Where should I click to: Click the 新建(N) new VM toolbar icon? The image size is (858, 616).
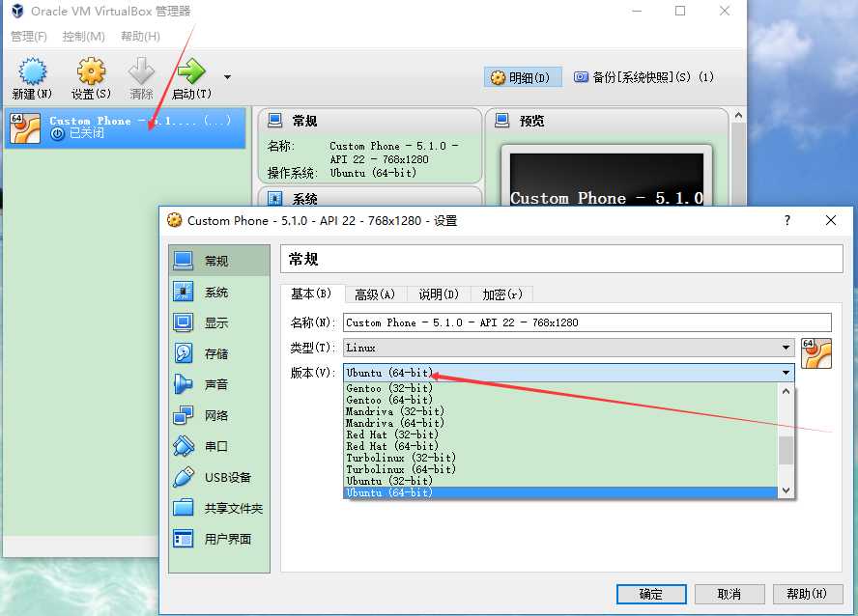(x=32, y=71)
